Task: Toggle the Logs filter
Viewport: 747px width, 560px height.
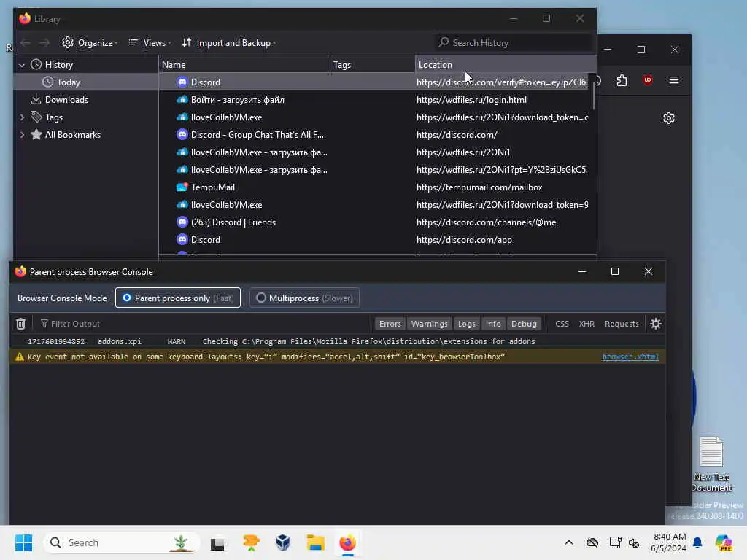Action: tap(466, 324)
